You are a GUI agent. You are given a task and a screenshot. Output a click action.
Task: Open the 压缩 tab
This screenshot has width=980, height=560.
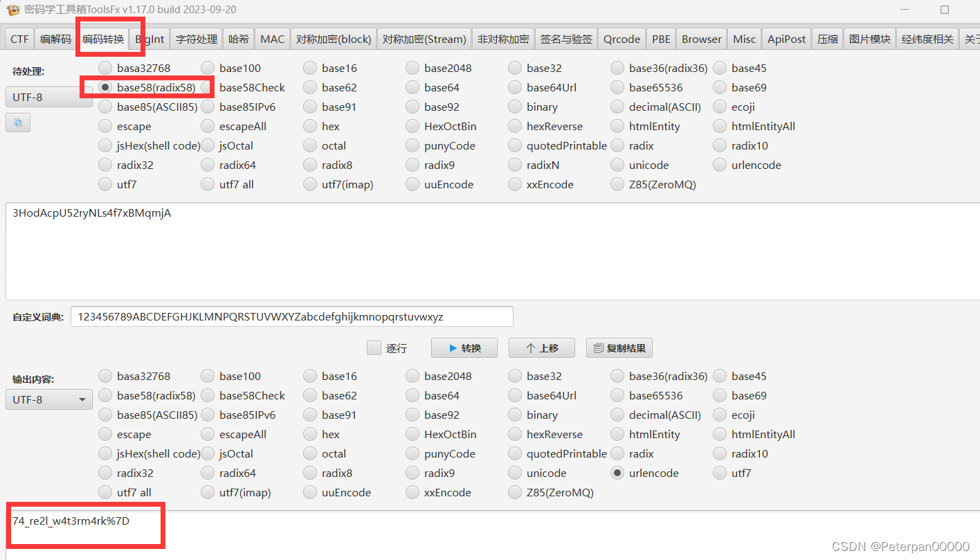click(x=828, y=39)
